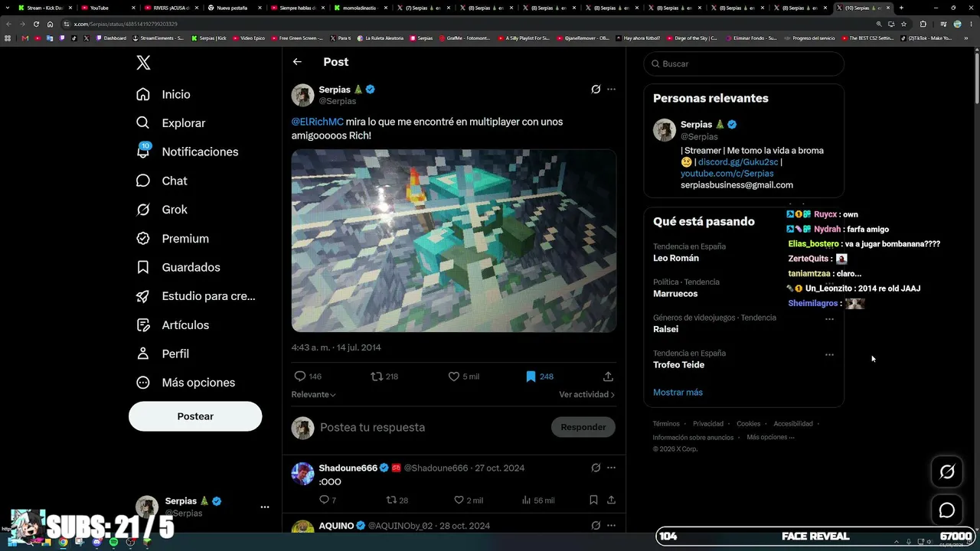This screenshot has width=980, height=551.
Task: Bookmark Shadoune666's comment
Action: pyautogui.click(x=593, y=500)
